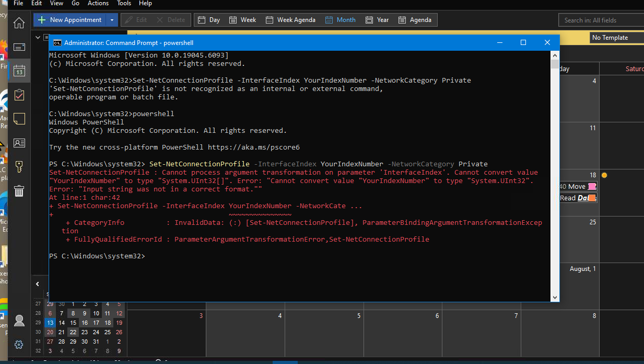Open the Go menu
This screenshot has width=644, height=364.
pyautogui.click(x=76, y=3)
